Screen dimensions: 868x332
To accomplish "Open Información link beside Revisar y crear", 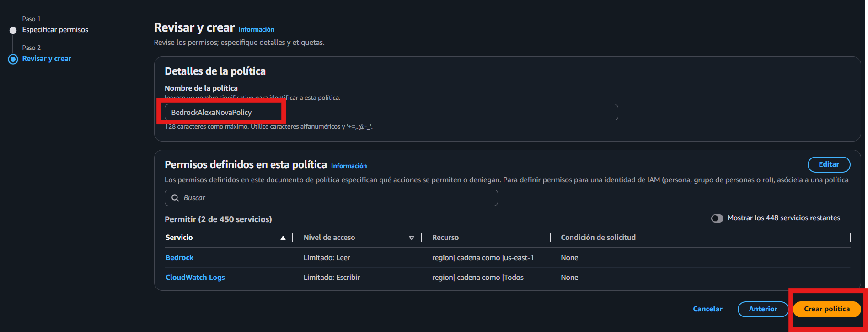I will (x=256, y=29).
